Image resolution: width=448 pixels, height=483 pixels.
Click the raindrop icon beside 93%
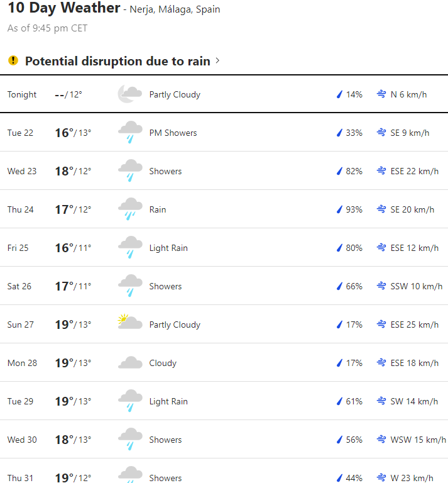(x=339, y=209)
